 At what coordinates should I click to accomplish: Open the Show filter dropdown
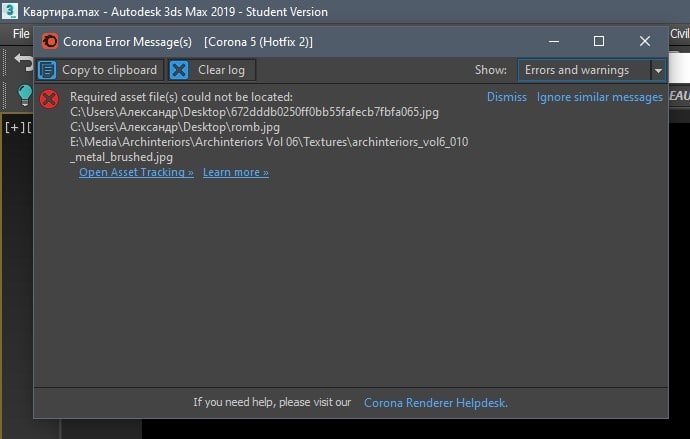pyautogui.click(x=591, y=70)
